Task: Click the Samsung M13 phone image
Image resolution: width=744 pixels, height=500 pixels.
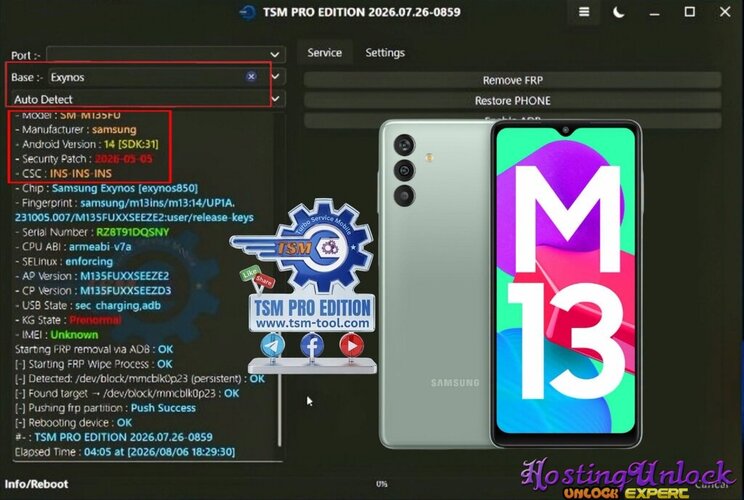Action: click(510, 284)
